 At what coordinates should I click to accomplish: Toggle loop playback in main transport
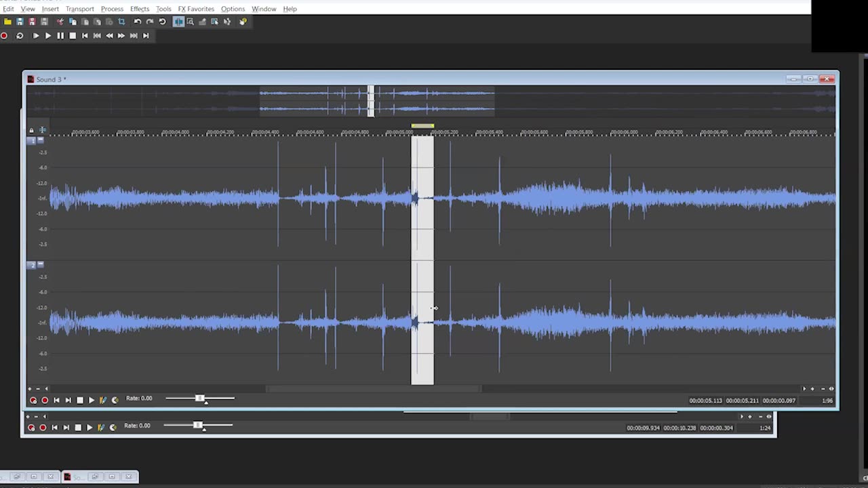pyautogui.click(x=20, y=36)
